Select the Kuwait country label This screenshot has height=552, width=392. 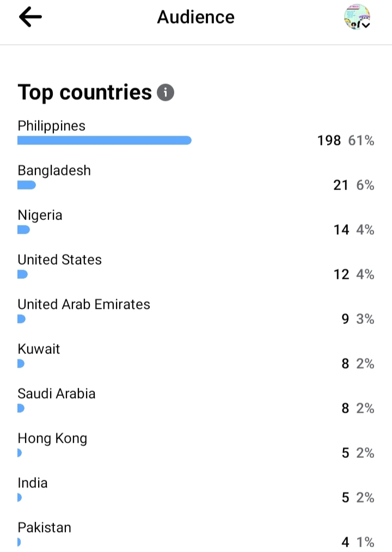(x=39, y=349)
